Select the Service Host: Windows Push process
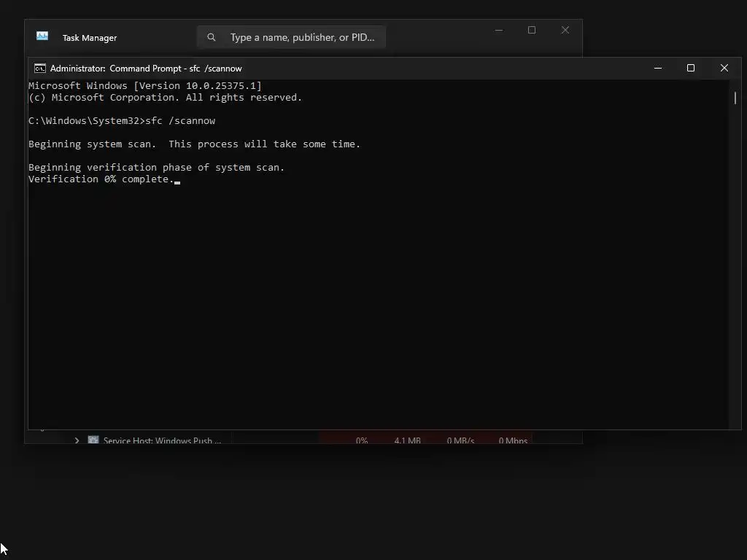The width and height of the screenshot is (747, 560). (x=162, y=440)
